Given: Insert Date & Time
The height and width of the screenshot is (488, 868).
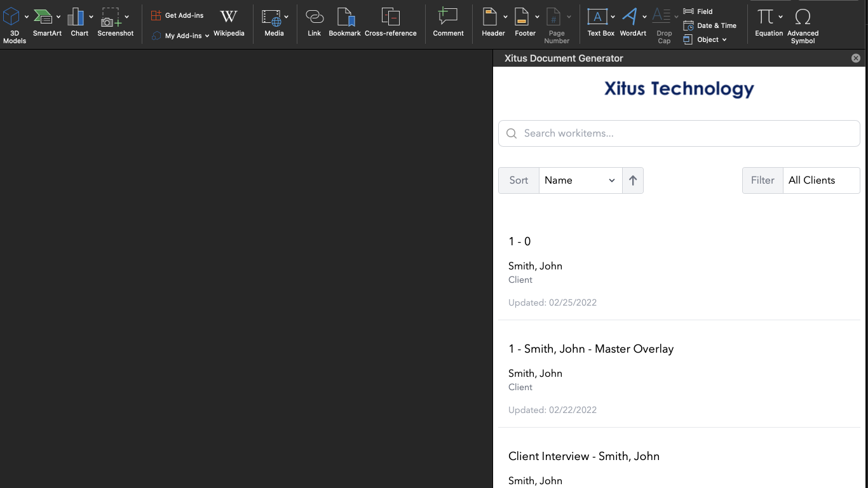Looking at the screenshot, I should pyautogui.click(x=710, y=25).
